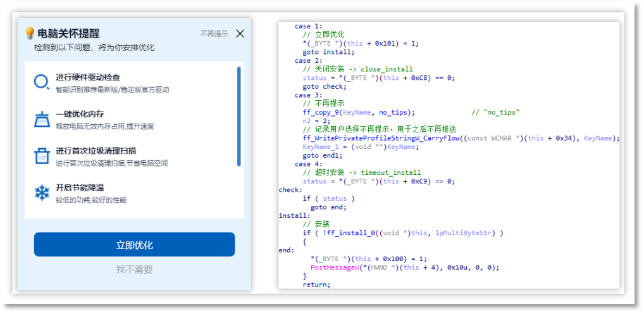Click the 电脑关怀提醒 heading text
644x313 pixels.
click(68, 34)
